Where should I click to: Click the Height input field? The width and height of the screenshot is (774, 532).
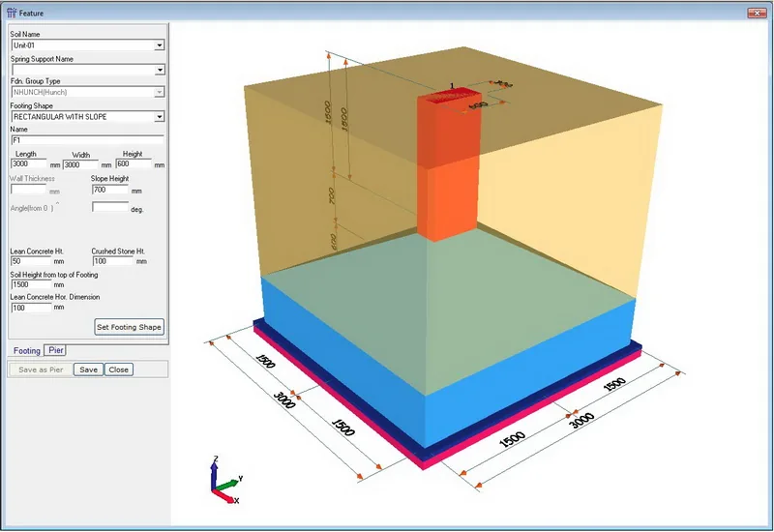pyautogui.click(x=134, y=163)
